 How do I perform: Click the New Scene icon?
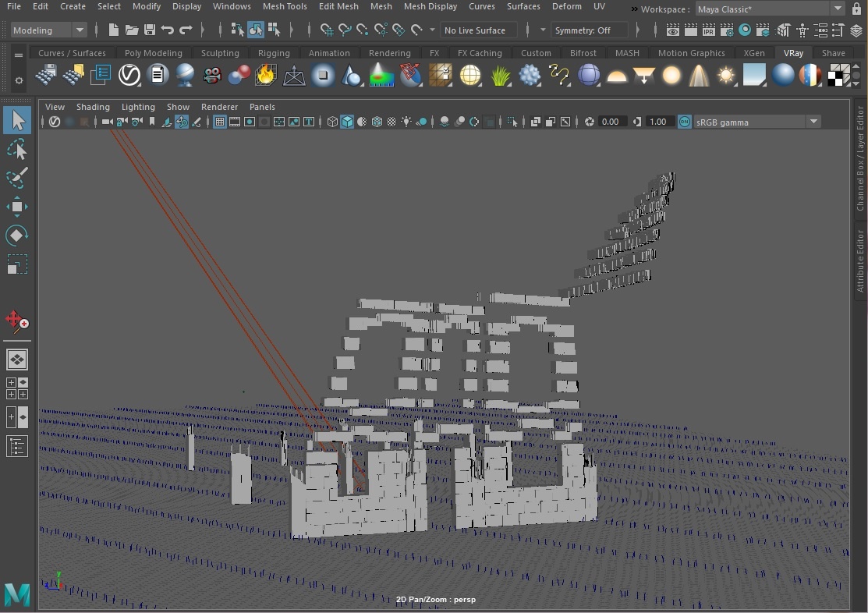(113, 30)
